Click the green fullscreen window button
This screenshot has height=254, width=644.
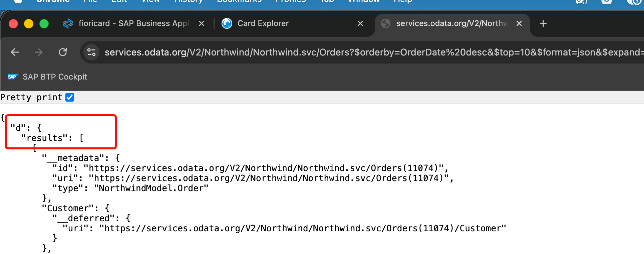coord(44,24)
